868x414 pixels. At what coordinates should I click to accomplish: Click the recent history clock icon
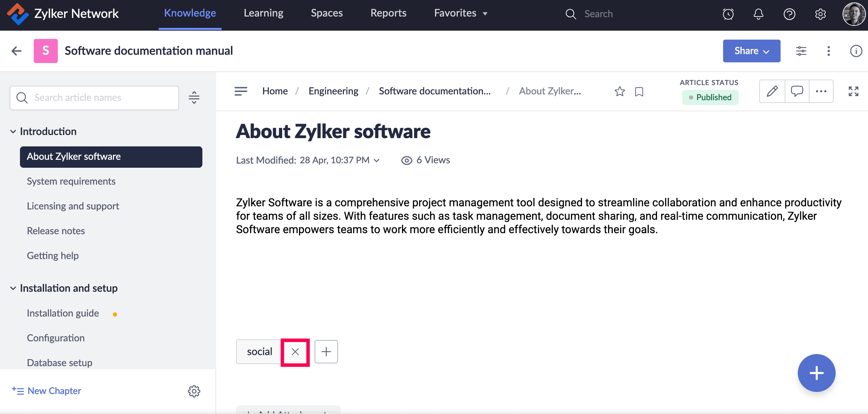tap(728, 14)
